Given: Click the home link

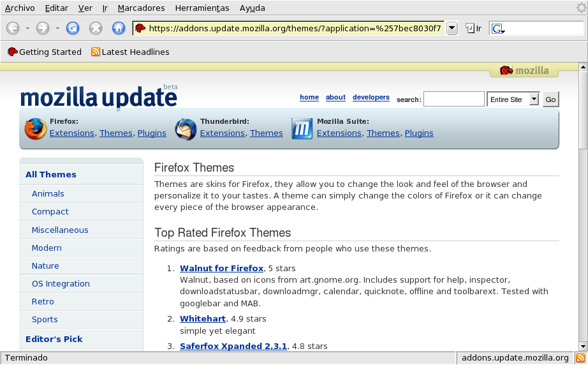Looking at the screenshot, I should click(x=309, y=97).
